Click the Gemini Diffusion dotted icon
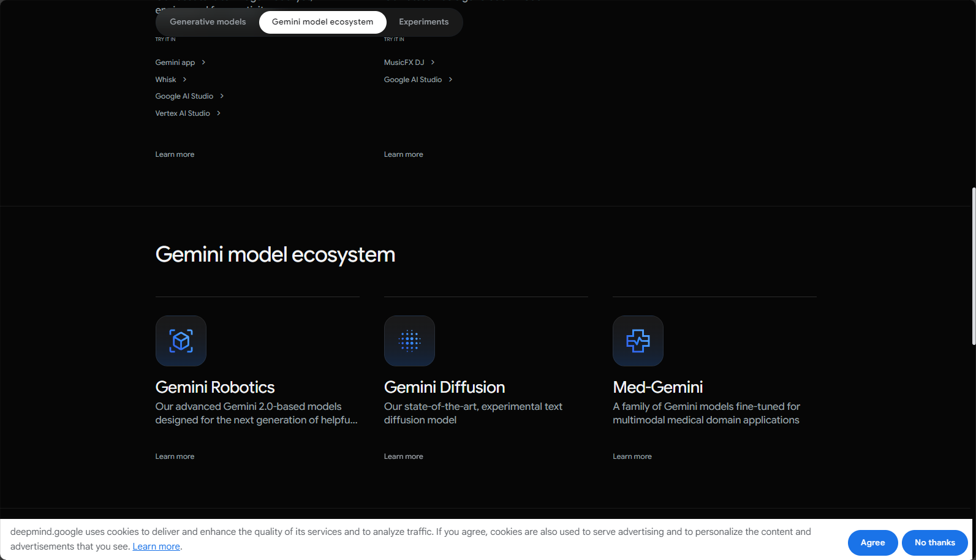This screenshot has width=976, height=560. point(409,341)
